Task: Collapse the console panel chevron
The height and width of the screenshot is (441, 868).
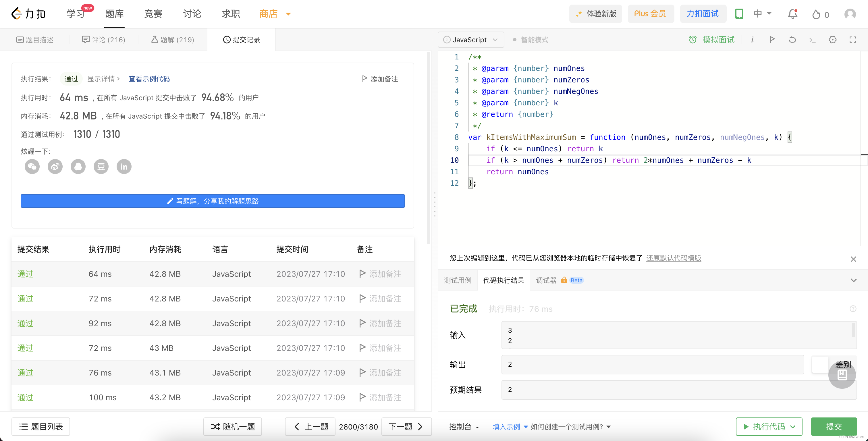Action: click(853, 280)
